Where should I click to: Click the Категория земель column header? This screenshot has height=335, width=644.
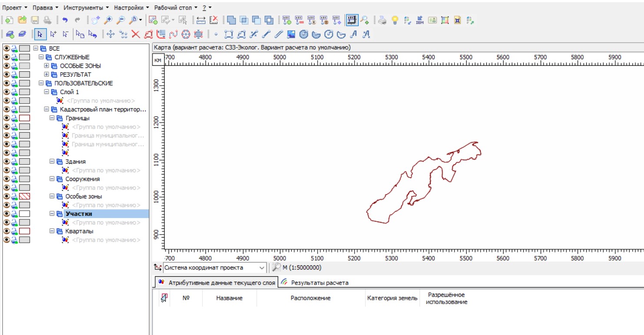[392, 298]
